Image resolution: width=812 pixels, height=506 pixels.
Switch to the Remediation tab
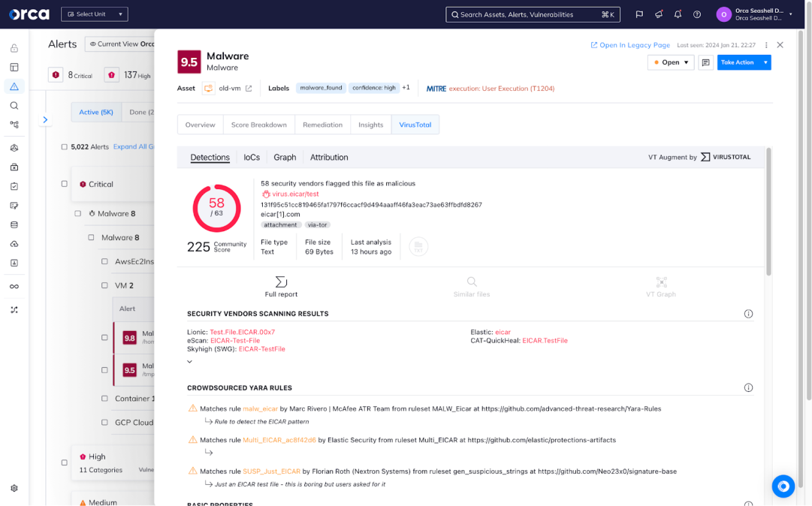323,125
